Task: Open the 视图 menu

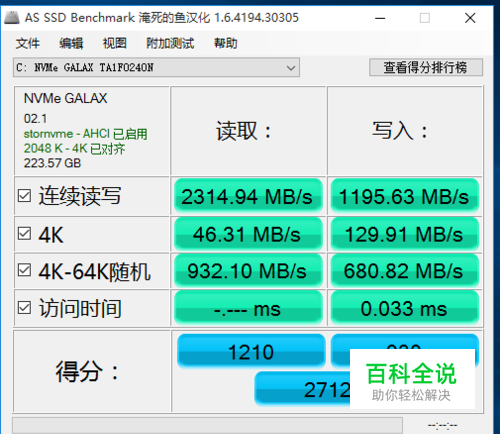Action: pos(115,43)
